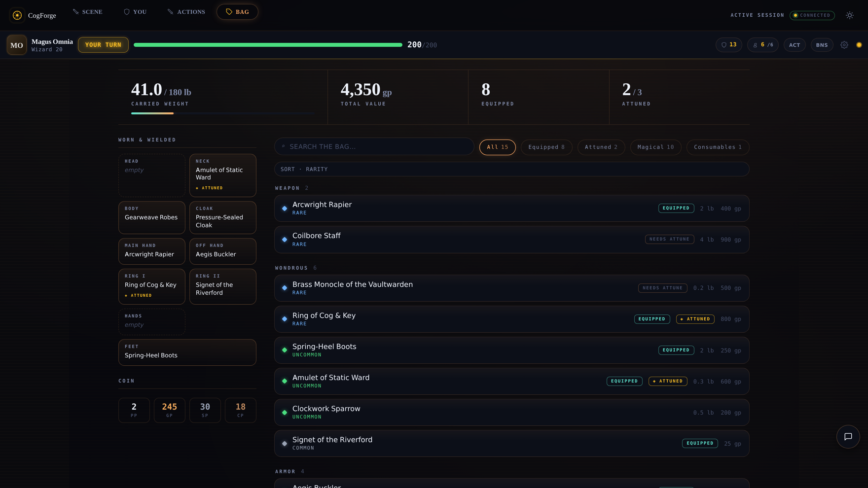
Task: Filter by Attuned 2
Action: coord(601,147)
